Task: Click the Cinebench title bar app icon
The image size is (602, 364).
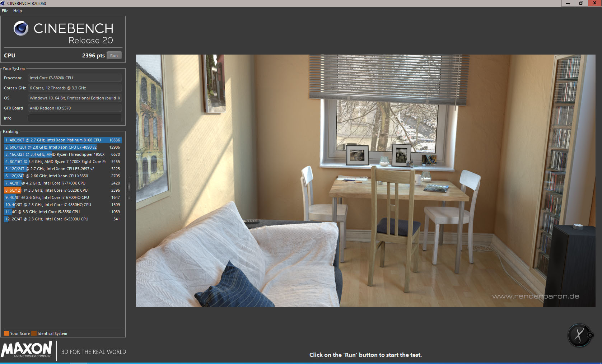Action: pos(3,3)
